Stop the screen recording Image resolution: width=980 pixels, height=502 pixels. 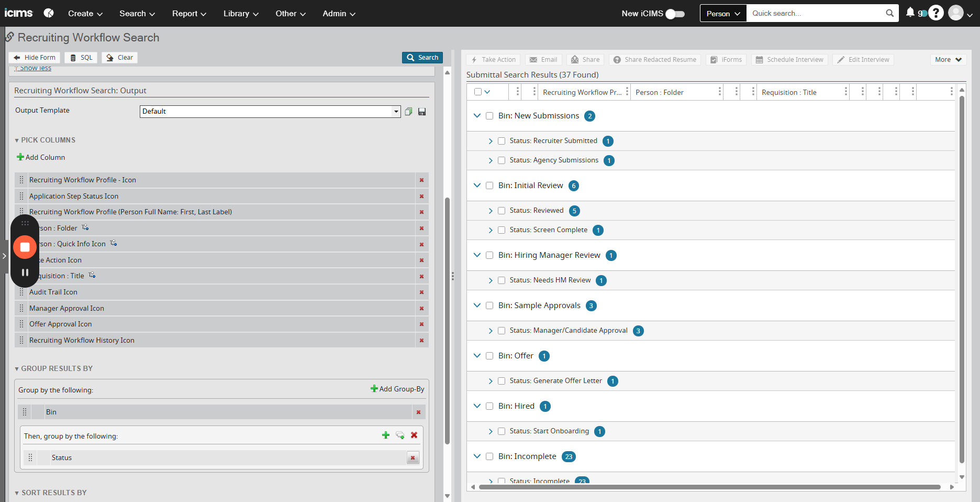pyautogui.click(x=25, y=247)
